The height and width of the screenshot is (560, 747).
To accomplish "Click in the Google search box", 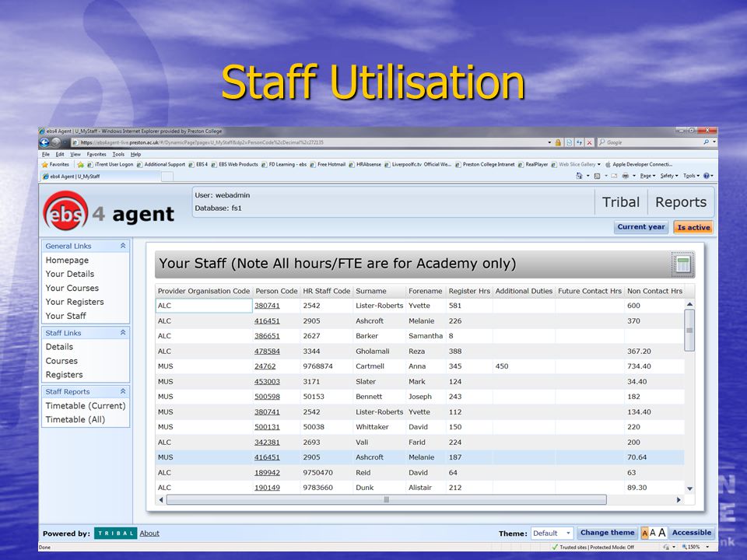I will point(651,142).
